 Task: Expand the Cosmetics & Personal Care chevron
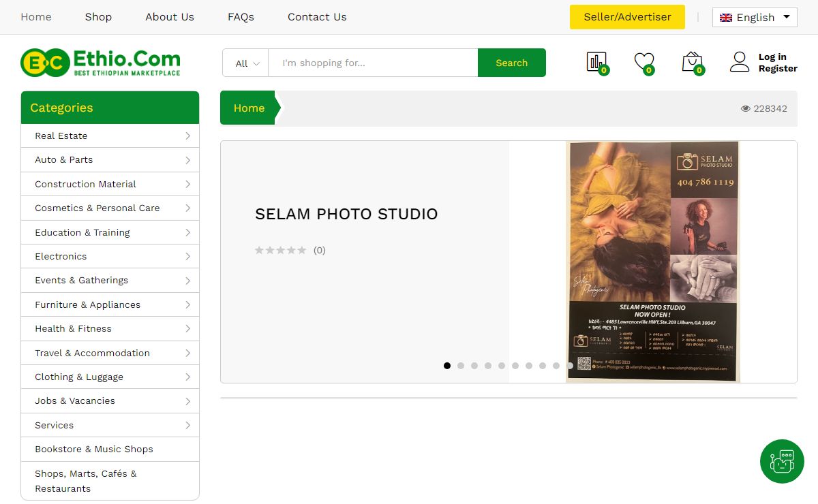click(x=187, y=208)
